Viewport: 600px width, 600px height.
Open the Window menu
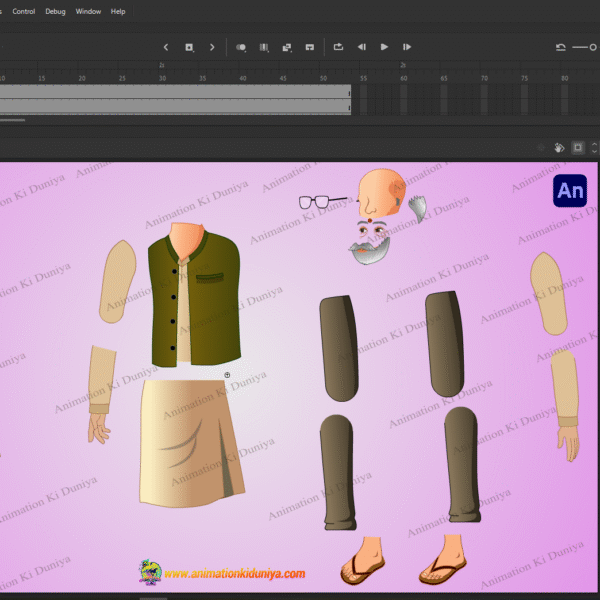coord(88,11)
